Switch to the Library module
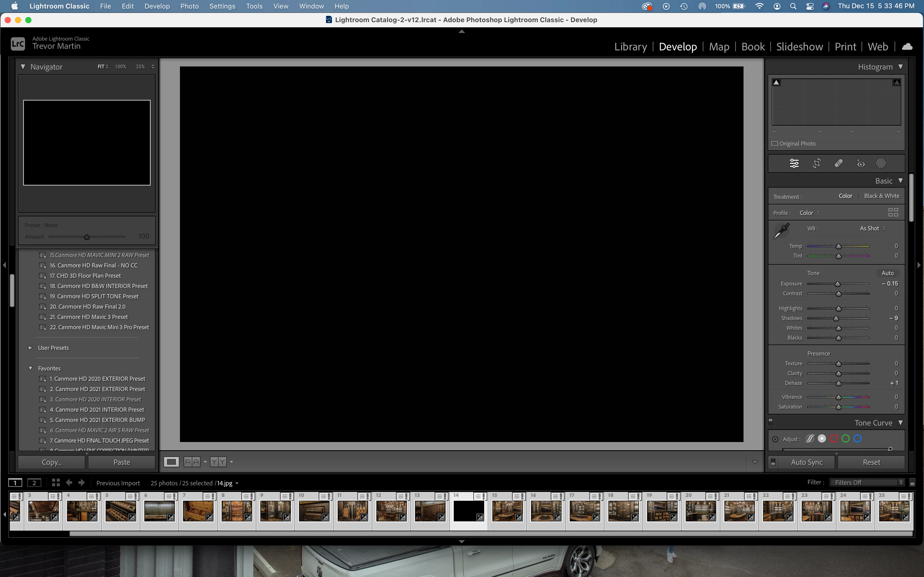This screenshot has width=924, height=577. coord(630,47)
